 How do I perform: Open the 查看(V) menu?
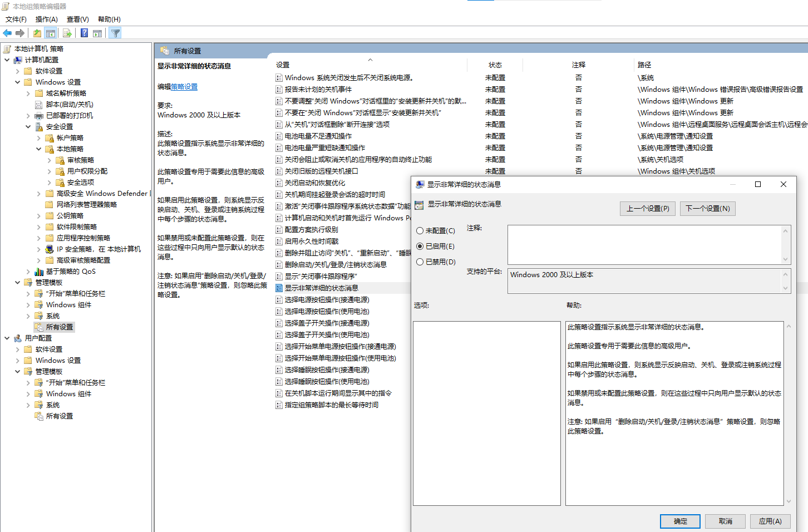click(x=78, y=19)
